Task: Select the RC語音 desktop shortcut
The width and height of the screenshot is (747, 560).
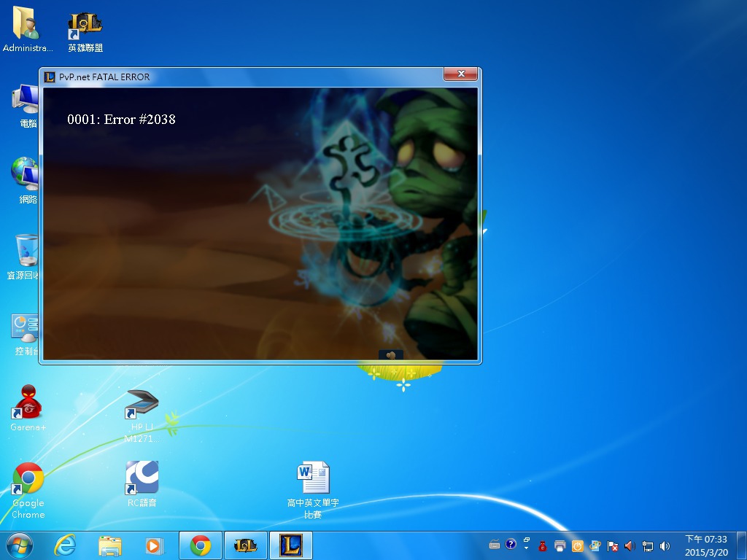Action: tap(142, 484)
